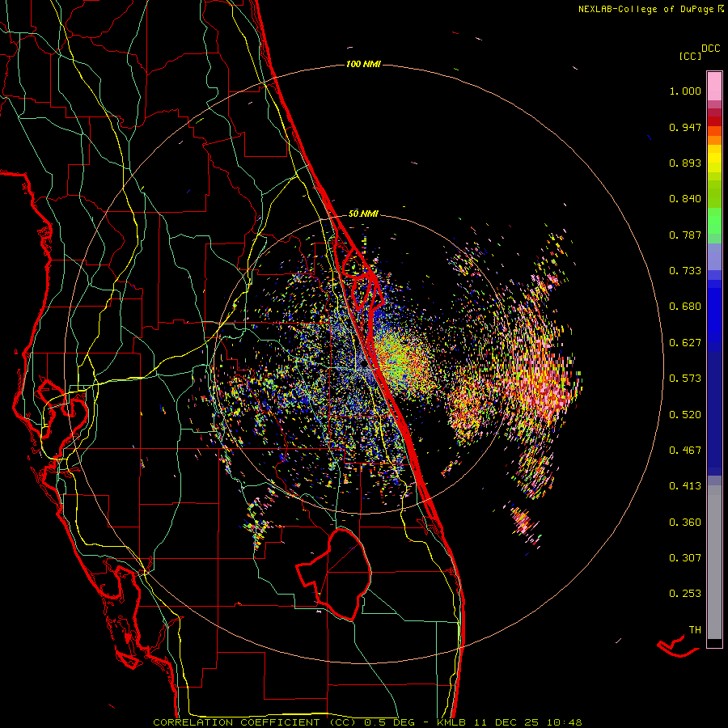728x728 pixels.
Task: Select the 0.733 scale value
Action: point(685,271)
